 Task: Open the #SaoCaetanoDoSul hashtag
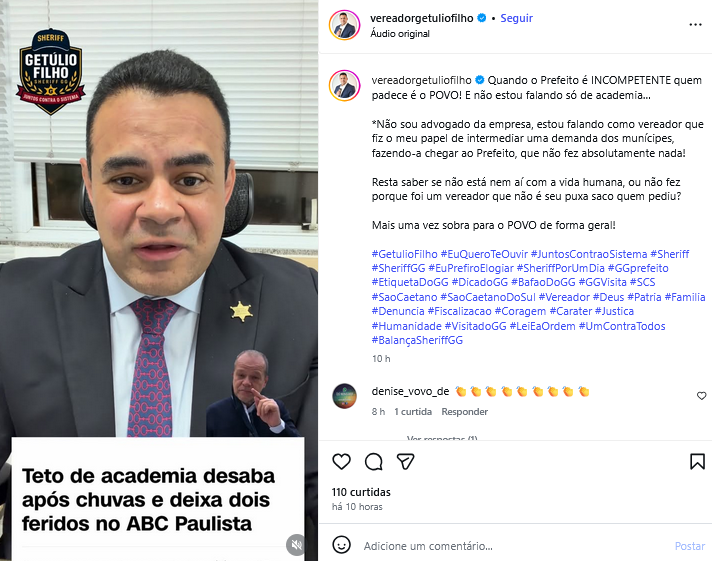pyautogui.click(x=488, y=297)
